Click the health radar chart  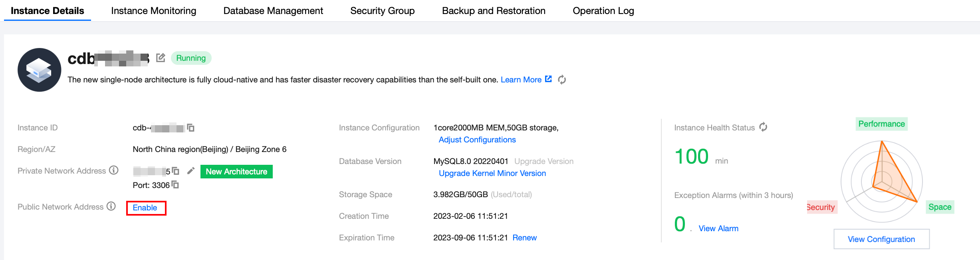(x=882, y=182)
